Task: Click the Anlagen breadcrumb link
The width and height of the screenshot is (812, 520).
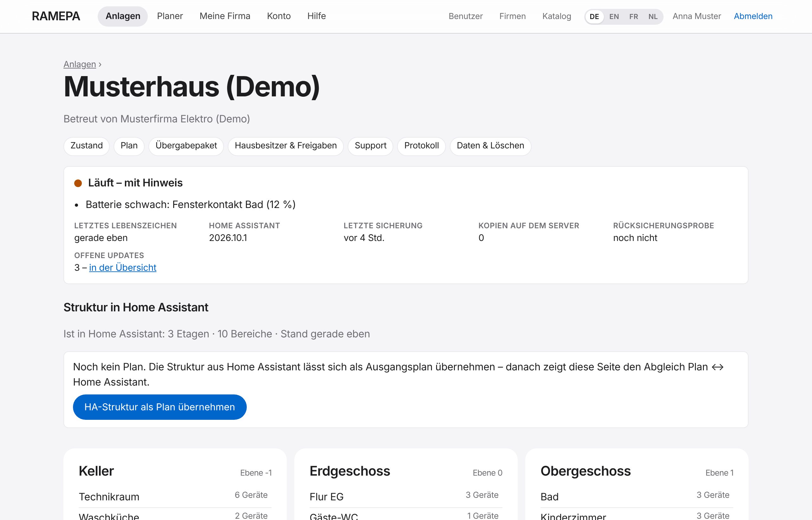Action: point(80,64)
